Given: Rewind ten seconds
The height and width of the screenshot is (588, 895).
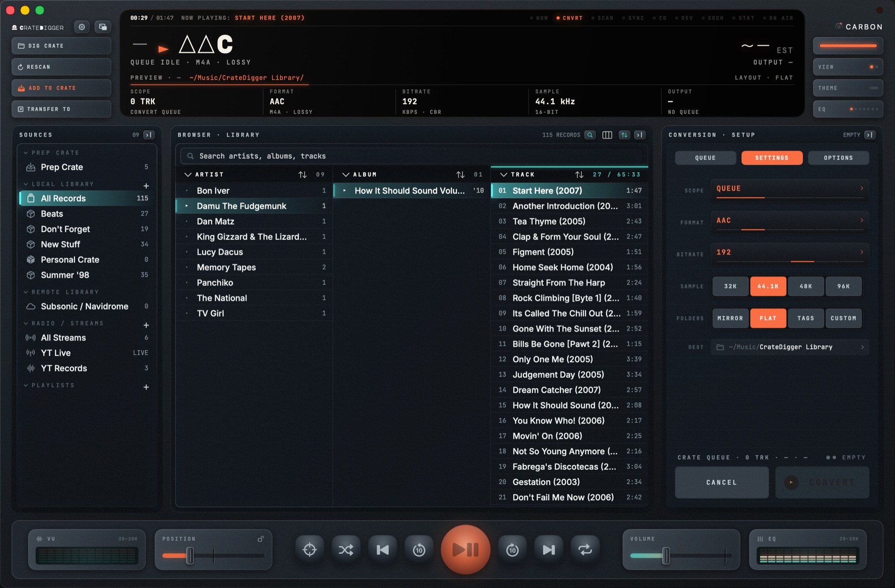Looking at the screenshot, I should (x=419, y=550).
